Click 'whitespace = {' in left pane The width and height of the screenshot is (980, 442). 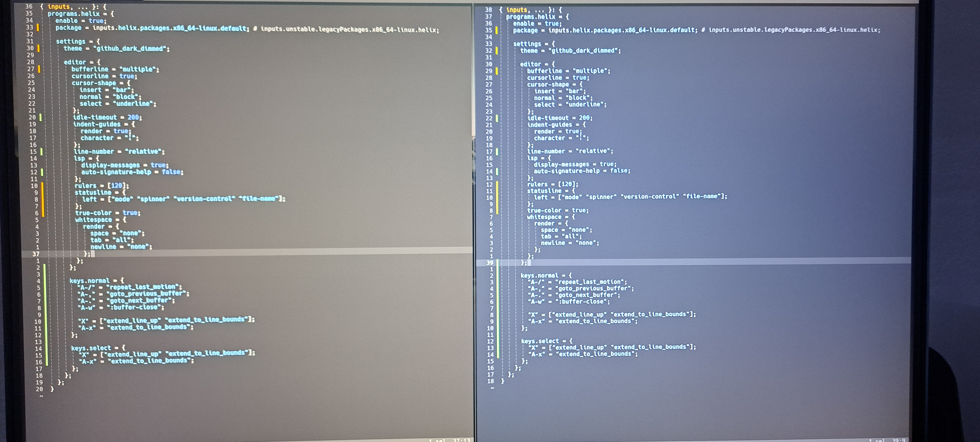click(101, 220)
